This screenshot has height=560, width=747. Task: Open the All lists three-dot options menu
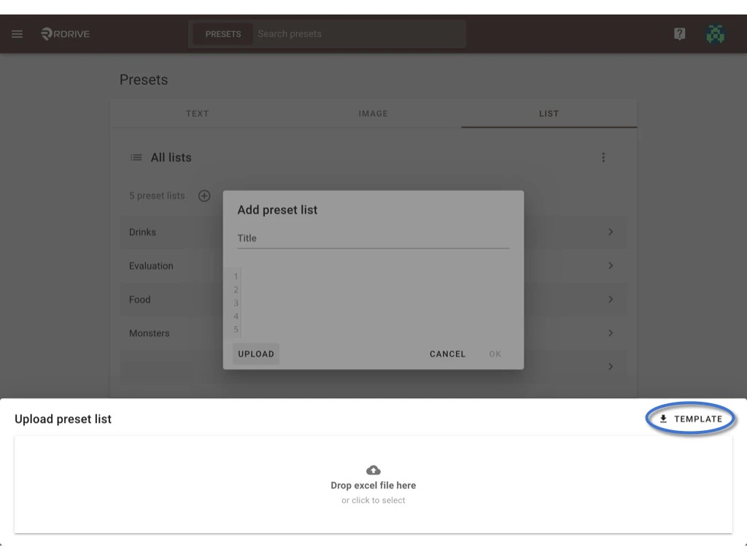(x=603, y=157)
